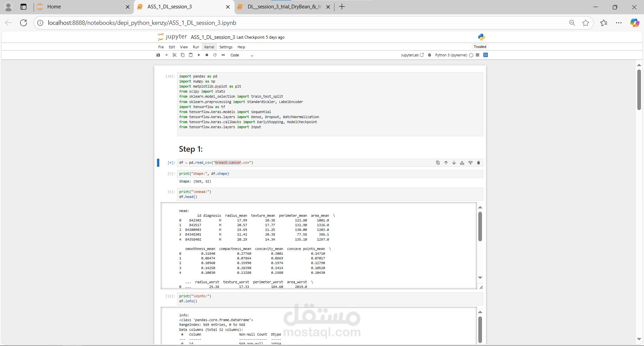Click the print Shape code cell
This screenshot has height=346, width=644.
[x=330, y=174]
